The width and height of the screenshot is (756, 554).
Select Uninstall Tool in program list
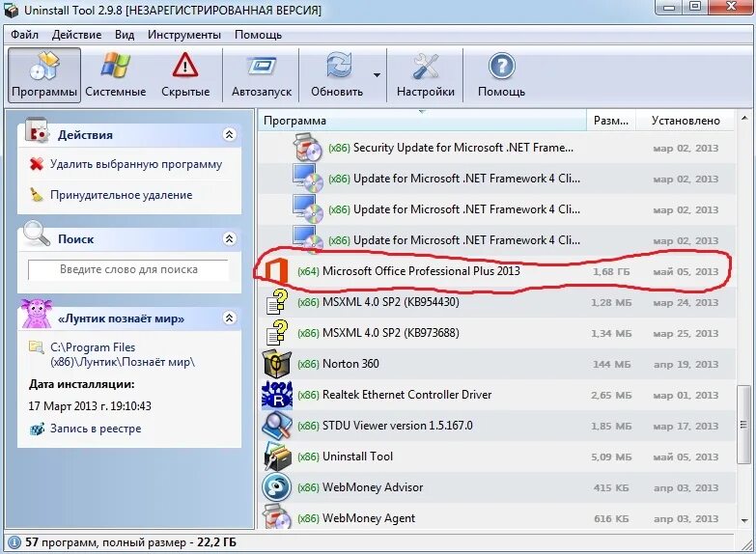click(496, 457)
